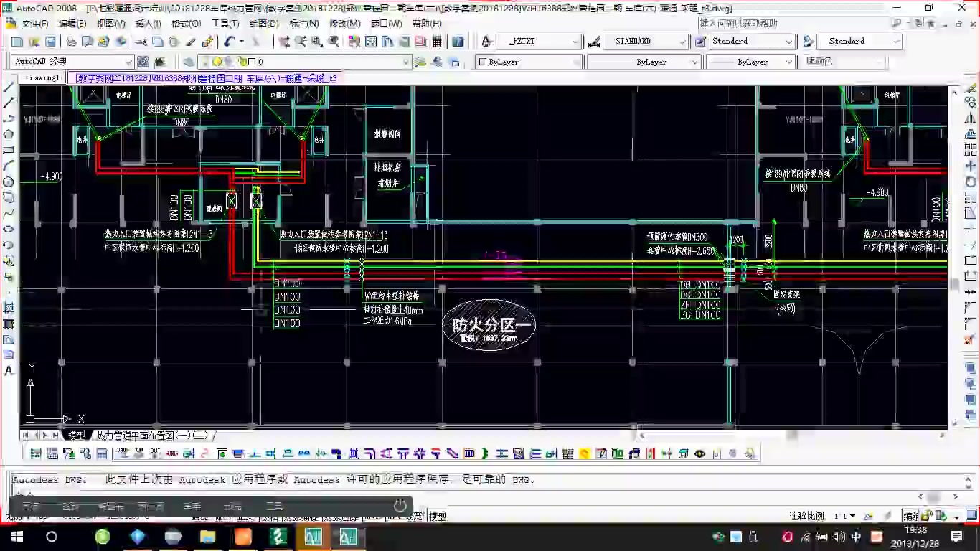Image resolution: width=980 pixels, height=551 pixels.
Task: Switch to 热力管道平面布置图 layout tab
Action: 151,435
